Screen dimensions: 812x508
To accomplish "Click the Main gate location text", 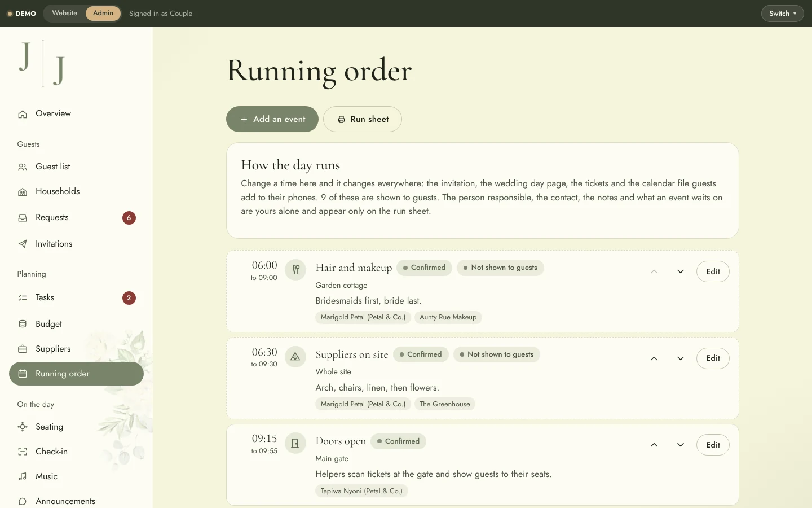I will [332, 459].
